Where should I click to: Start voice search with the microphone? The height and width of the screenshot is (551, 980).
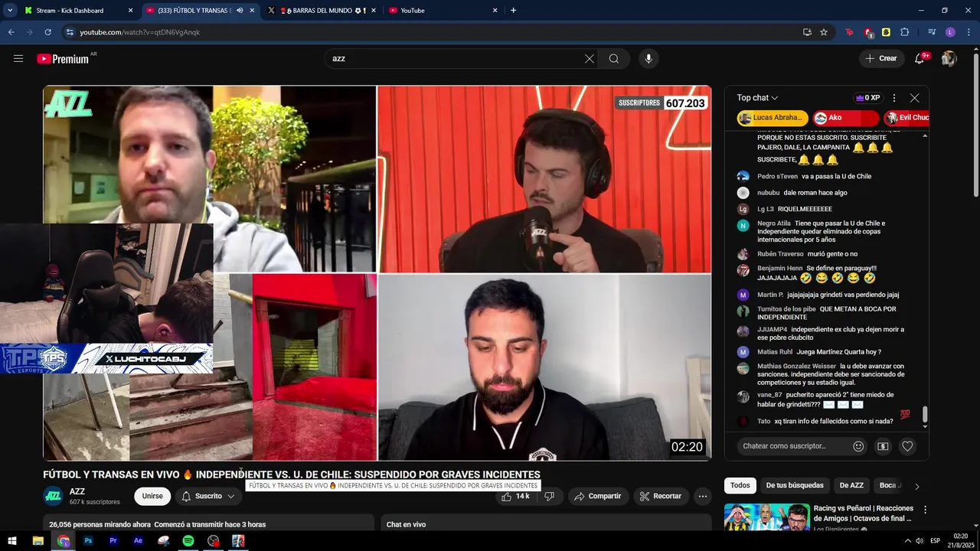(648, 59)
